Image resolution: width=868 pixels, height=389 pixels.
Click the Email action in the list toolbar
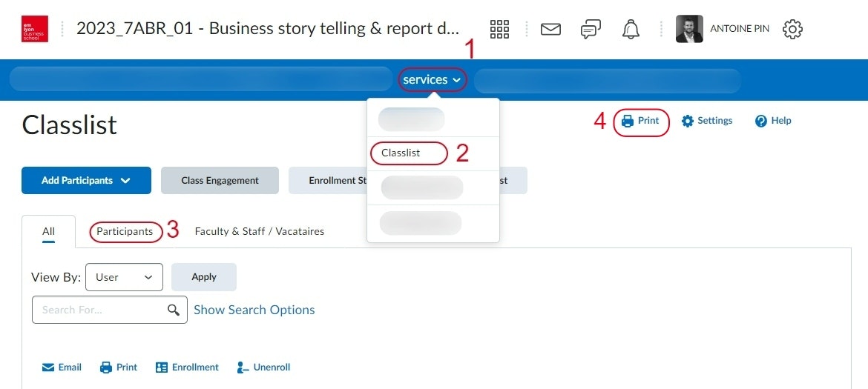(x=62, y=368)
